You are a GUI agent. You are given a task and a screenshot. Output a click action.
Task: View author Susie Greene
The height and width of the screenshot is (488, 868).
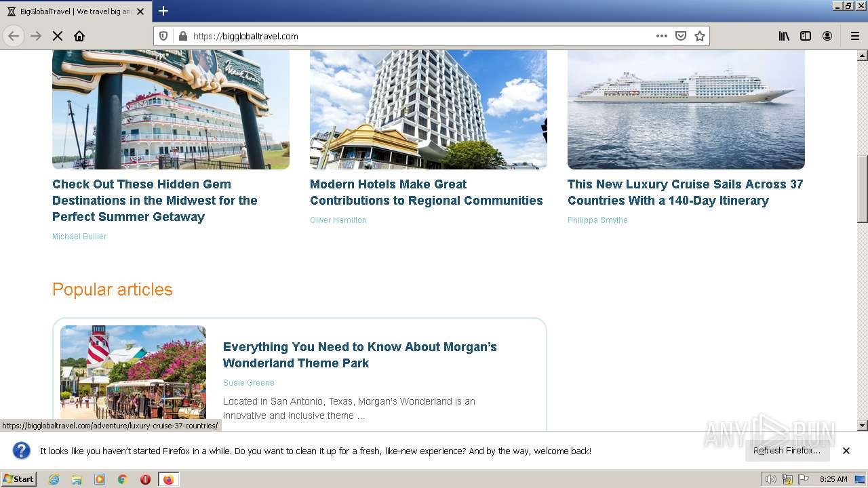pos(249,383)
